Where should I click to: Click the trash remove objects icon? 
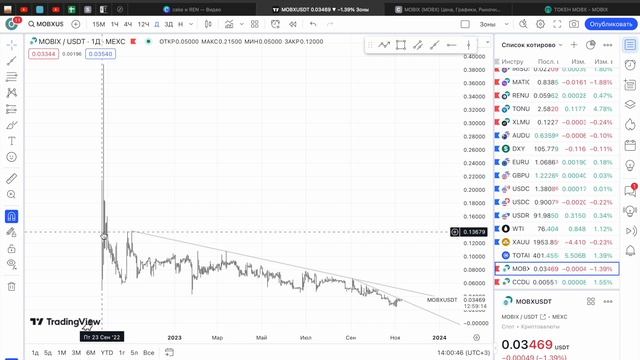click(x=11, y=287)
